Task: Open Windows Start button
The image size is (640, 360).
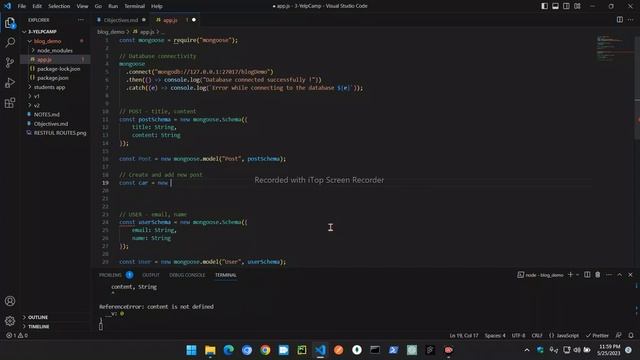Action: pyautogui.click(x=191, y=350)
